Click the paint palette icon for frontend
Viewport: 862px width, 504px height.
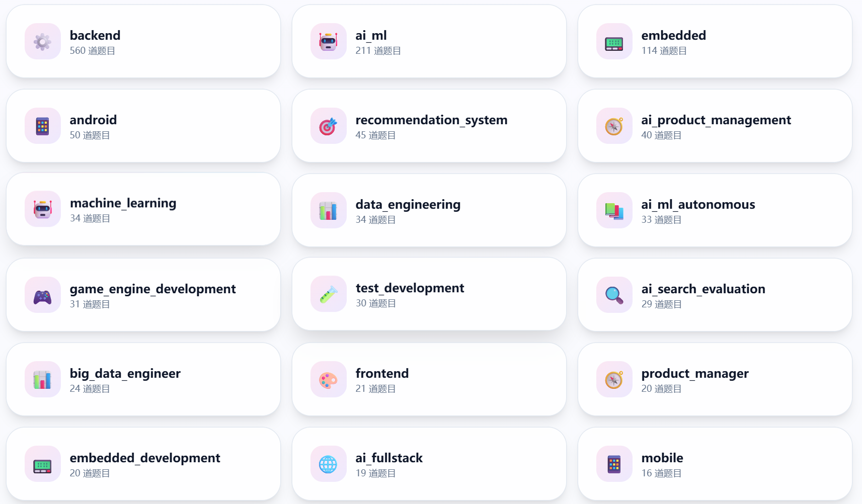coord(329,379)
